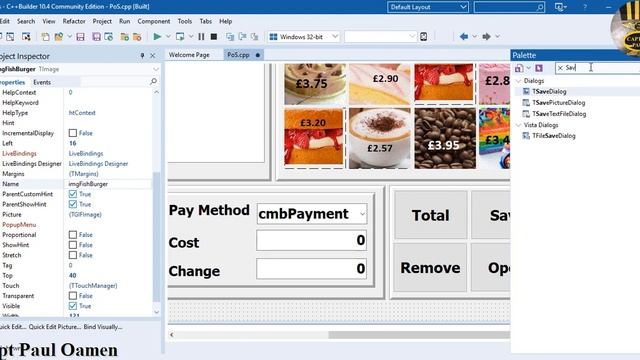Open the Project menu
The image size is (640, 360).
click(x=102, y=21)
